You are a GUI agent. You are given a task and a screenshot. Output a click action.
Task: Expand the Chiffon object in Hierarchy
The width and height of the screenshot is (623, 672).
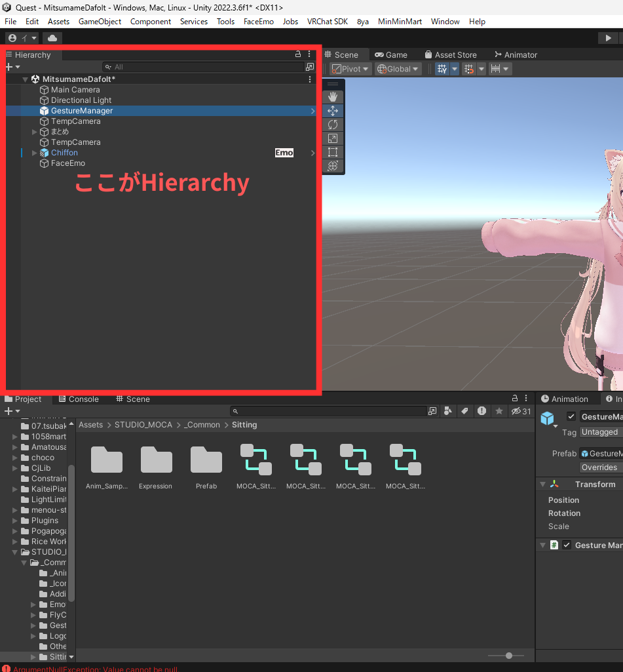point(35,153)
